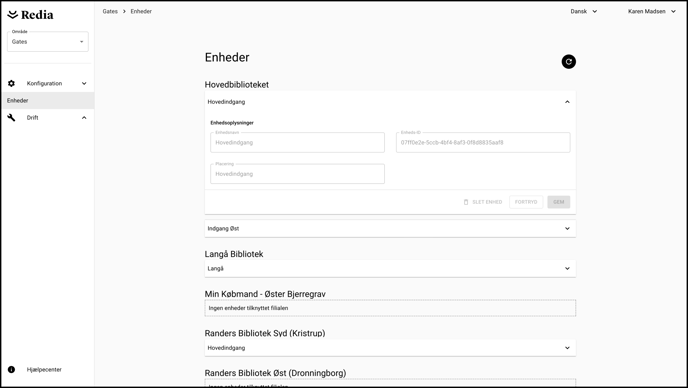688x388 pixels.
Task: Click the Enheder page title
Action: (x=227, y=57)
